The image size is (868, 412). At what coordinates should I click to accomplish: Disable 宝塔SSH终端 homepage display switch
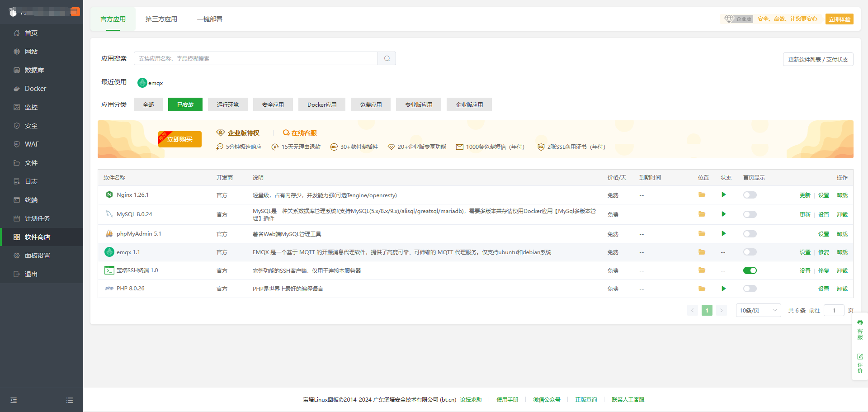750,270
